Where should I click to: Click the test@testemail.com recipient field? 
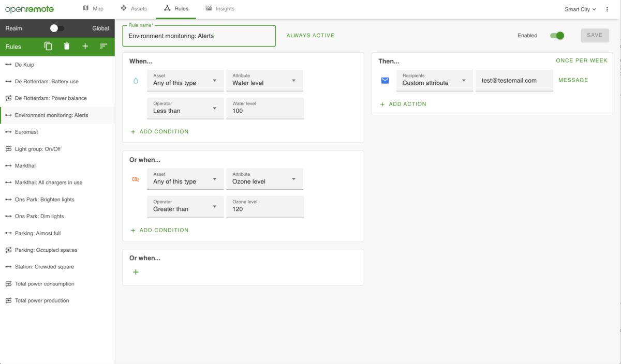click(x=514, y=81)
